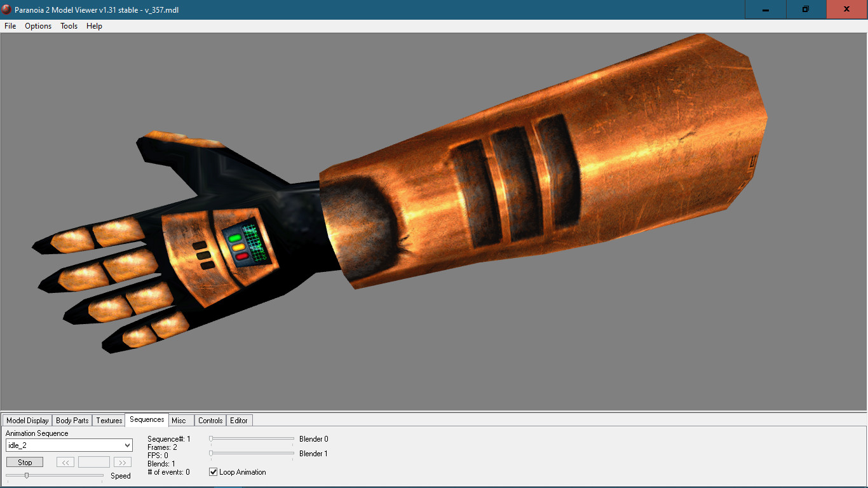Open the Misc tab
The image size is (868, 488).
(180, 420)
